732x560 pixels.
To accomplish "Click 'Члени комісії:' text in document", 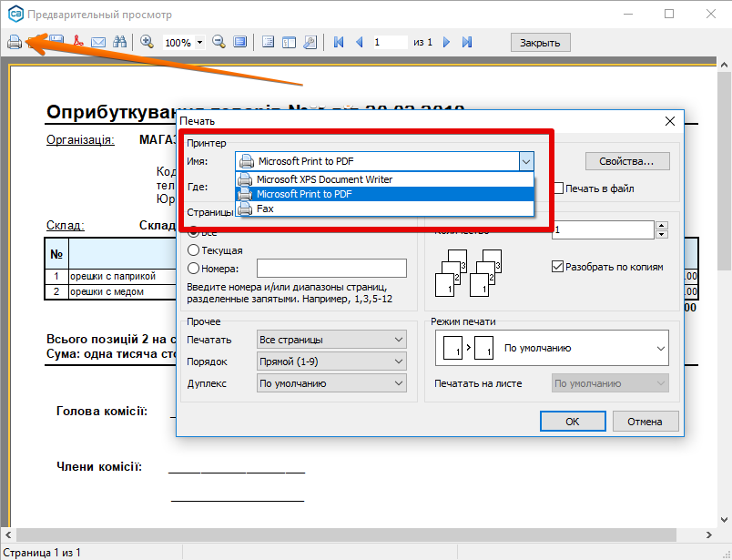I will (x=99, y=466).
